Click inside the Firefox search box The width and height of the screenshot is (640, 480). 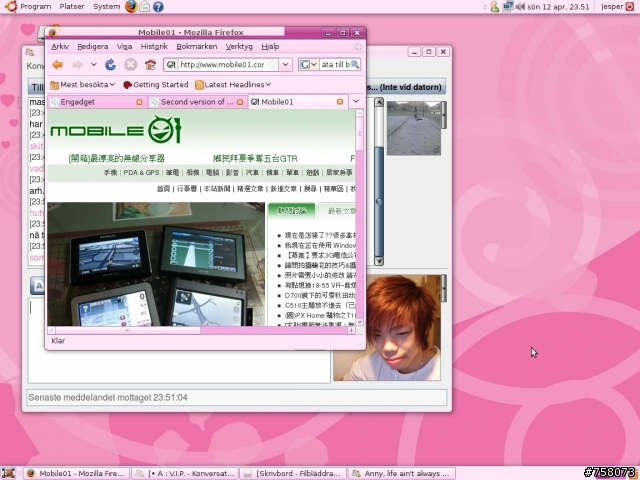(x=335, y=64)
